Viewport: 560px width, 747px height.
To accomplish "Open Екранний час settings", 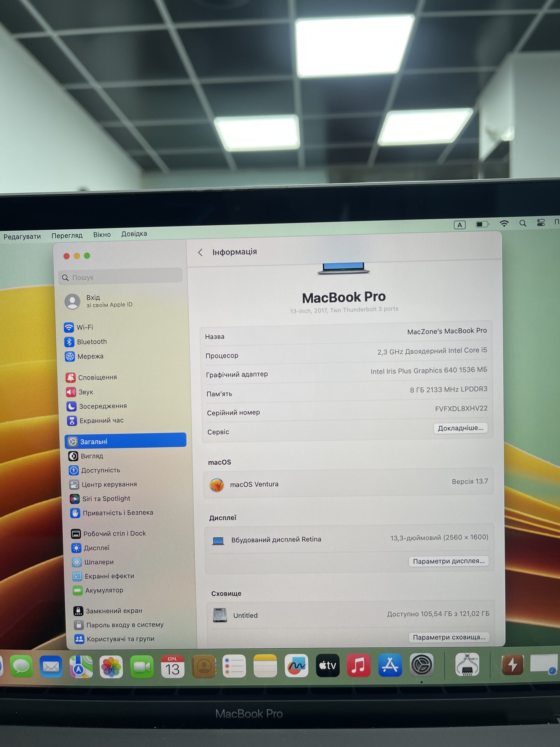I will click(x=95, y=420).
